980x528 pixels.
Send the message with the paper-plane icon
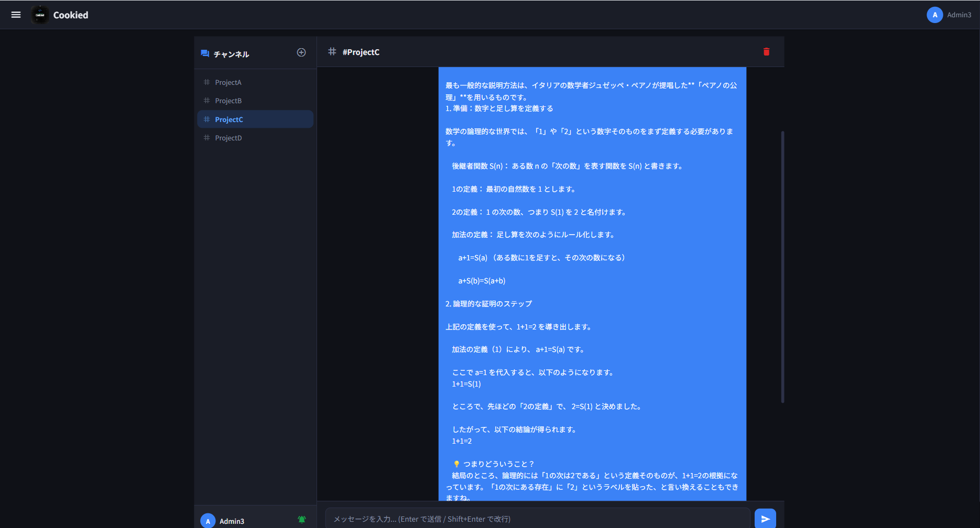pos(765,518)
